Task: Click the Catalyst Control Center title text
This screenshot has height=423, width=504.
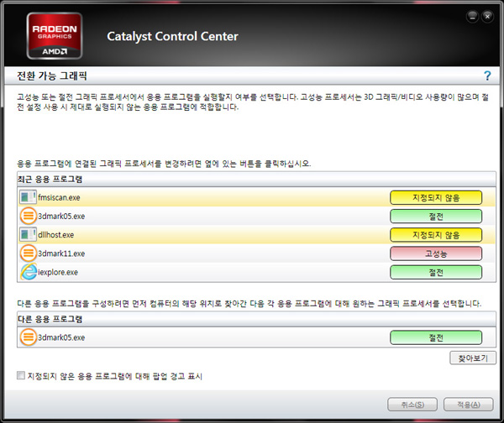Action: (x=172, y=36)
